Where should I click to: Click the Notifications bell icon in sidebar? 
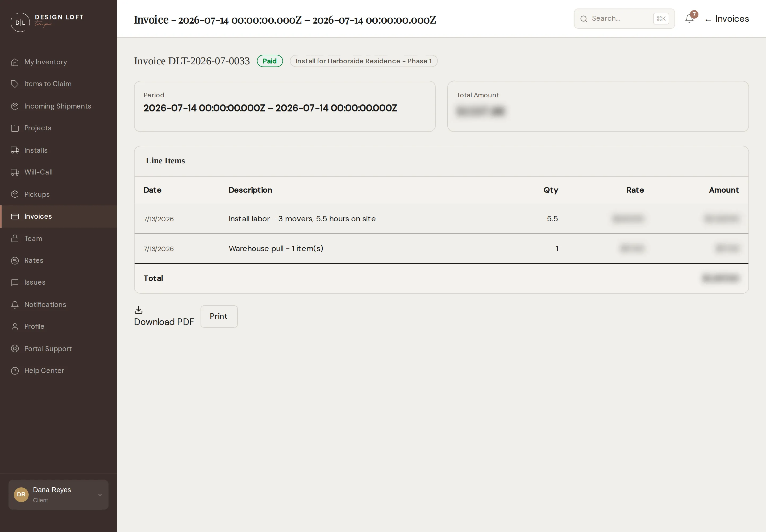tap(15, 305)
